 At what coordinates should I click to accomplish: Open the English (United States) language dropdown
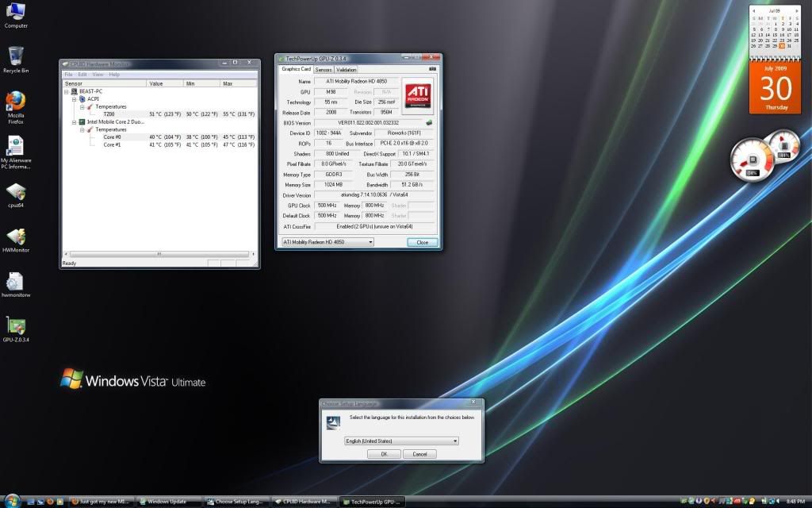[x=401, y=441]
